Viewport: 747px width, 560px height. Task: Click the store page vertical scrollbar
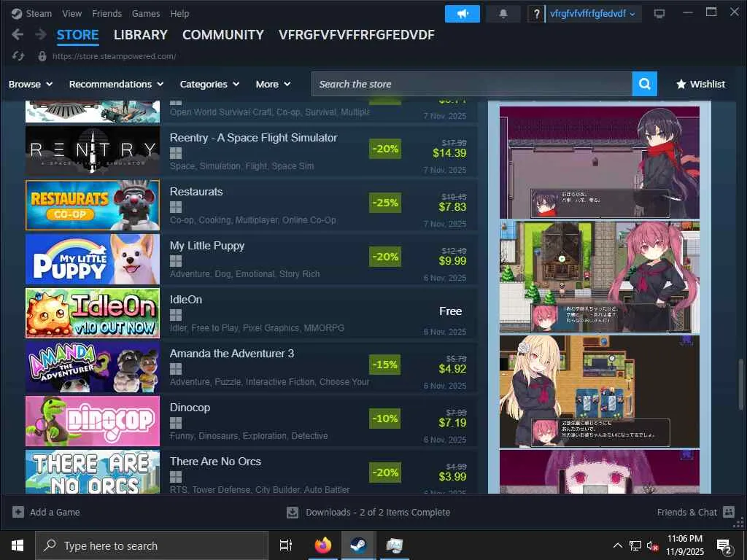741,384
